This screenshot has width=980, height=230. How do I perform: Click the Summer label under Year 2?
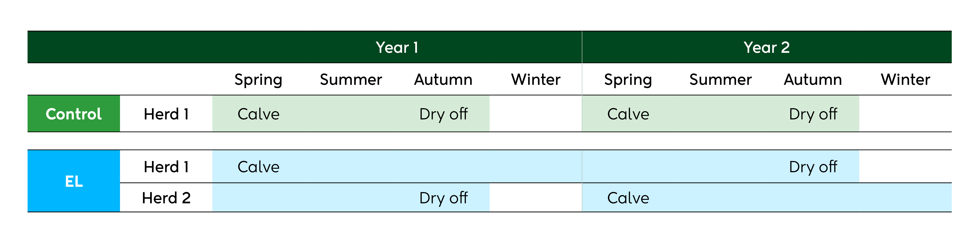pos(721,80)
